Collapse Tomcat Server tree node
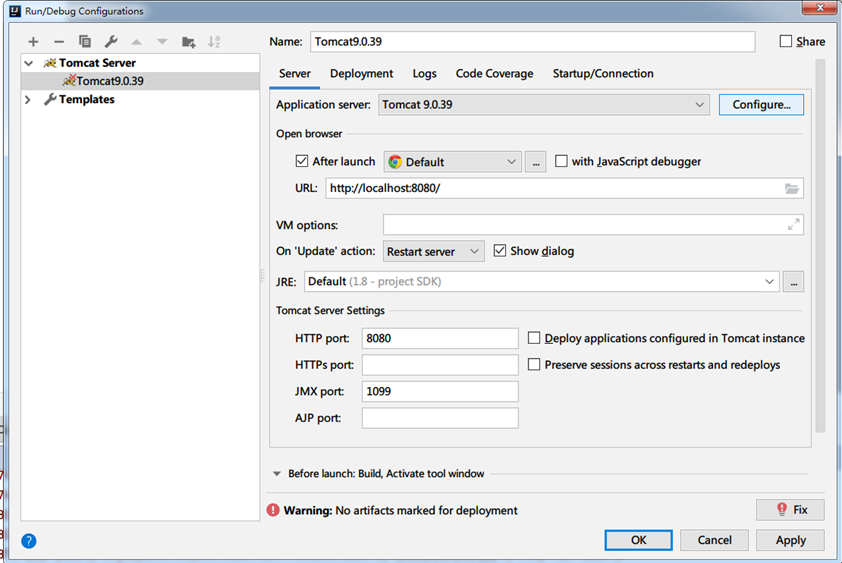Screen dimensions: 842x563 [28, 63]
